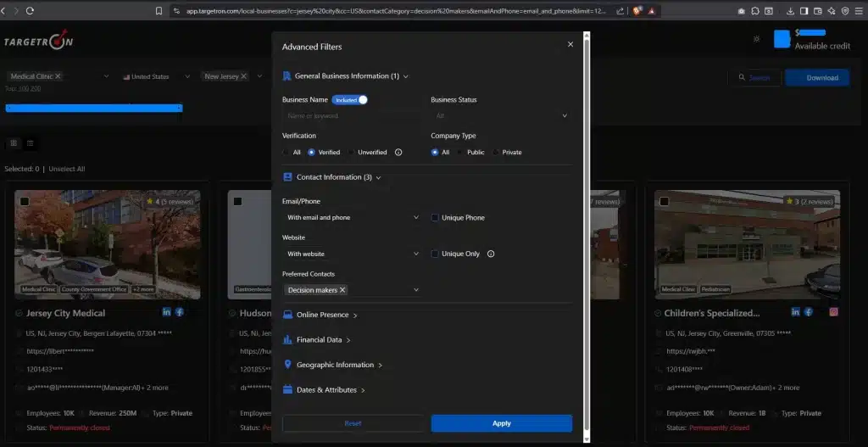Remove the New Jersey state tag
868x447 pixels.
click(243, 76)
